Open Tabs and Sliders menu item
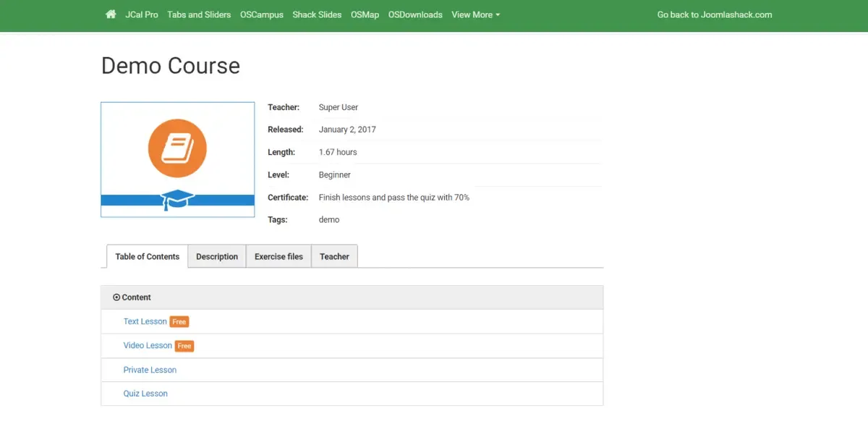Image resolution: width=868 pixels, height=427 pixels. tap(199, 14)
